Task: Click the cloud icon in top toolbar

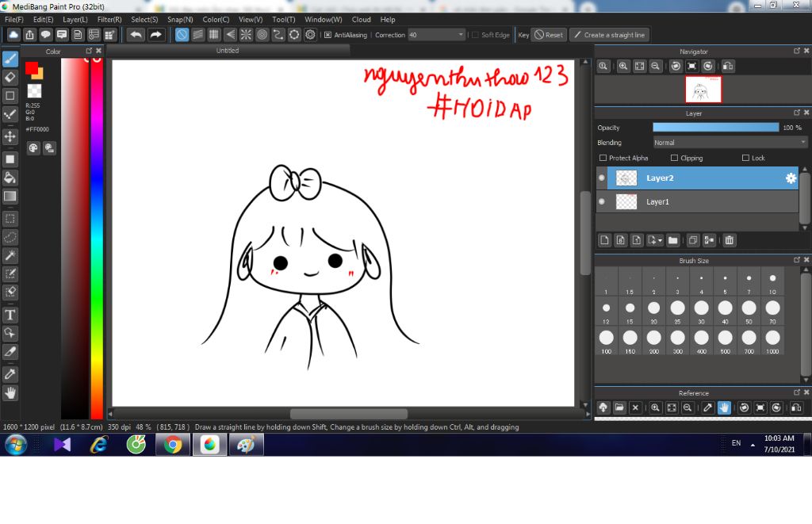Action: 13,35
